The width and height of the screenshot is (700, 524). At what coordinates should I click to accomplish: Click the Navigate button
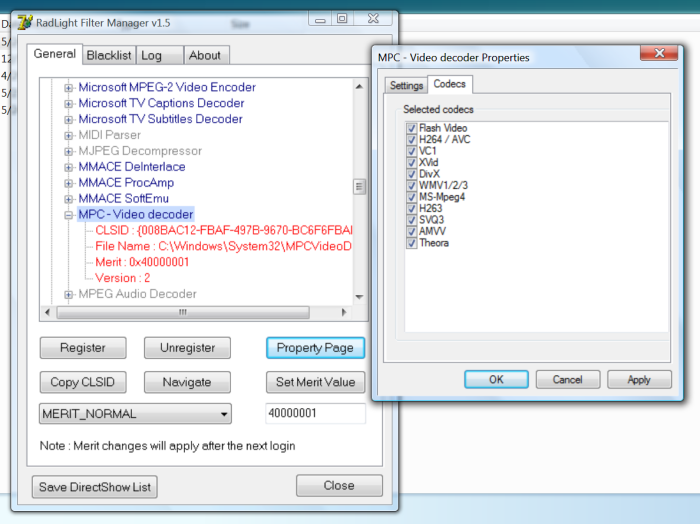tap(188, 382)
